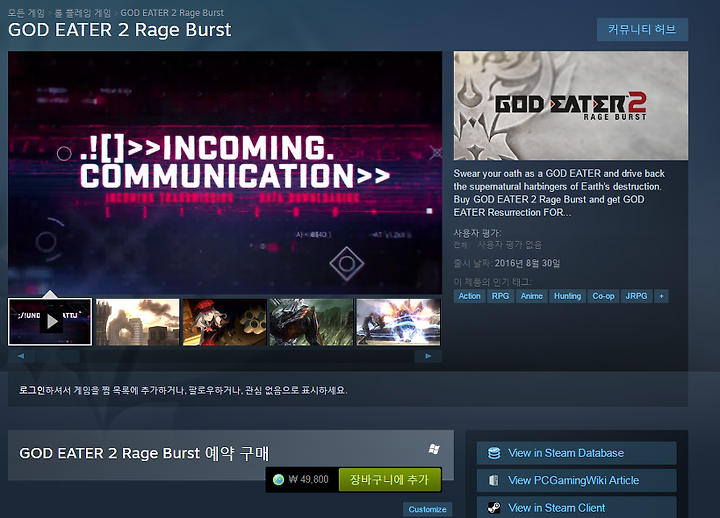
Task: Click the thumbnail strip scrollbar handle
Action: click(x=57, y=356)
